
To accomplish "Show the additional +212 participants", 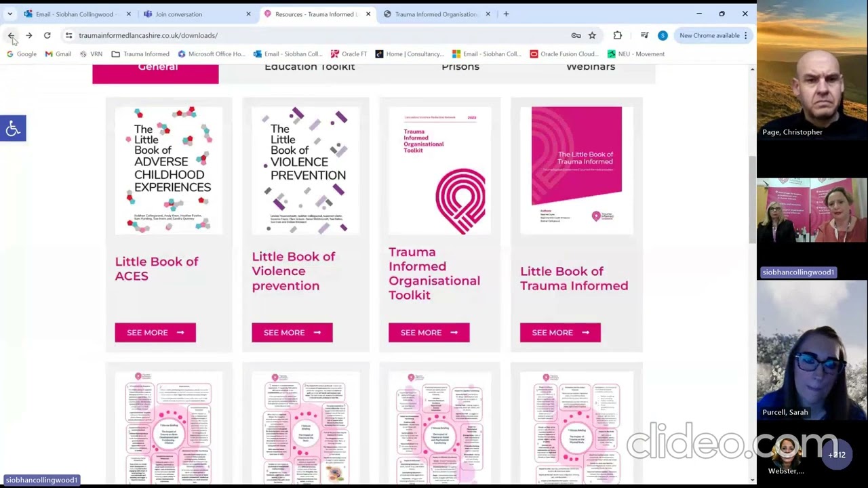I will [838, 455].
